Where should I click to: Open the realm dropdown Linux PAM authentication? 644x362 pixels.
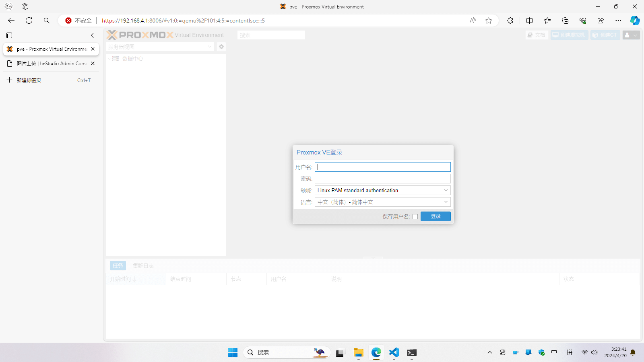(382, 190)
